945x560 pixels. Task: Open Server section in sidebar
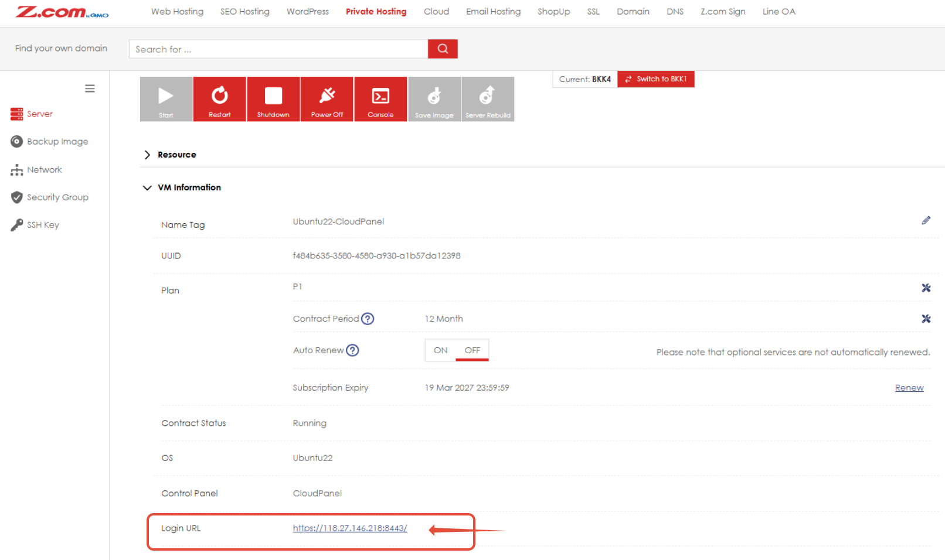(32, 114)
